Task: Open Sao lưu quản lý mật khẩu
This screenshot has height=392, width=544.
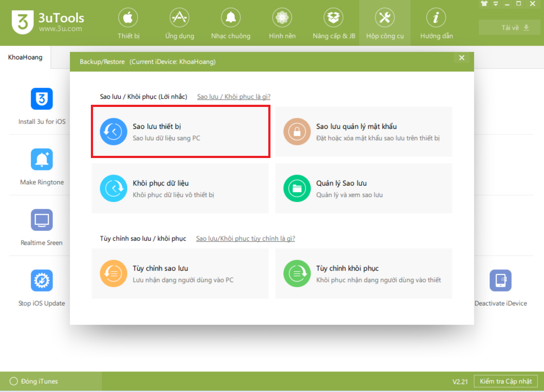Action: pyautogui.click(x=363, y=131)
